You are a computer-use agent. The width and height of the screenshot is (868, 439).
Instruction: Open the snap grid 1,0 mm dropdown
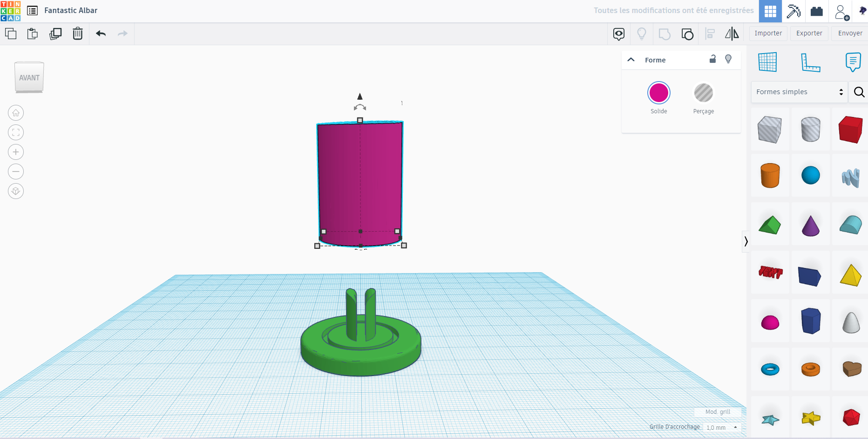coord(722,427)
